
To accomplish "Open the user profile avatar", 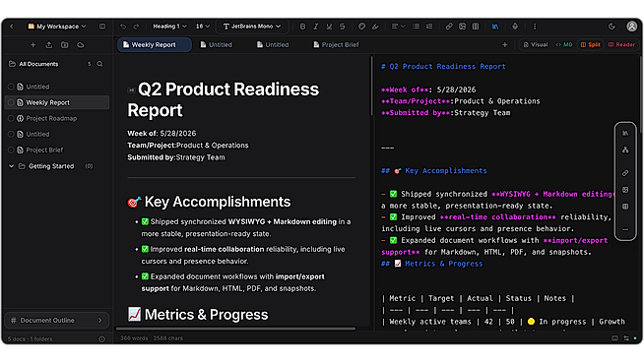I will (631, 27).
